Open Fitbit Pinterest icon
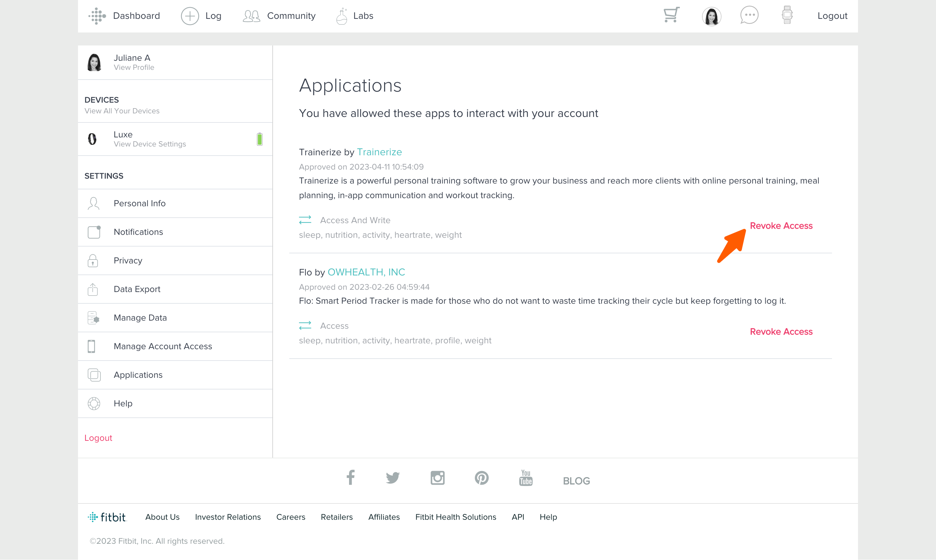936x560 pixels. pyautogui.click(x=481, y=478)
